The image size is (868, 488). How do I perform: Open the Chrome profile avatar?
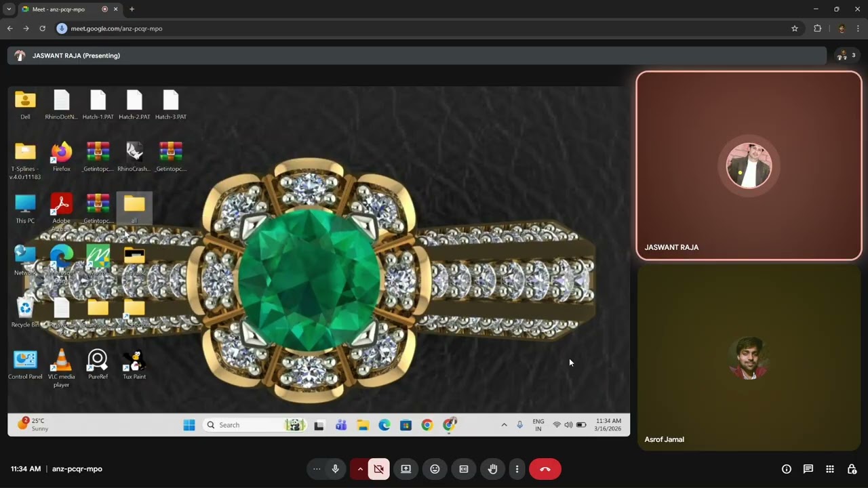click(842, 28)
